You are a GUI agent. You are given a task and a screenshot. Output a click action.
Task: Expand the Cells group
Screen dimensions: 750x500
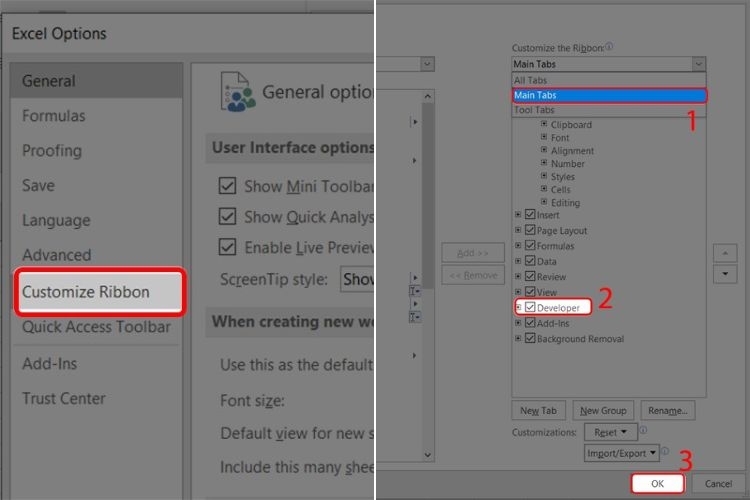544,189
